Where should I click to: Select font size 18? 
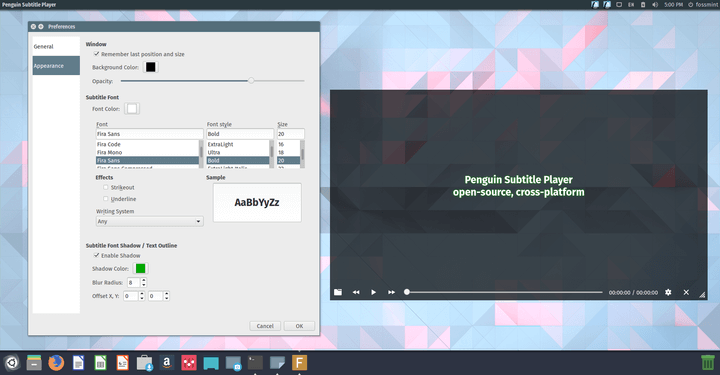[288, 152]
